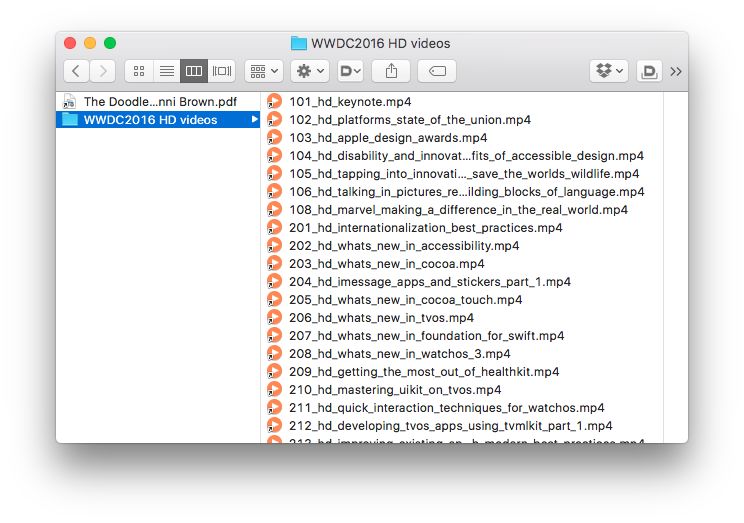Image resolution: width=744 pixels, height=523 pixels.
Task: Select 205_hd_whats_new_in_cocoa_touch.mp4
Action: (x=463, y=300)
